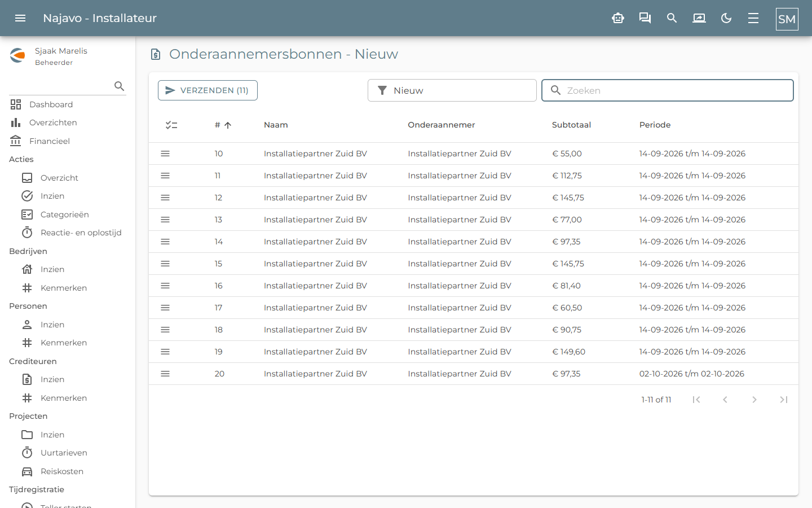
Task: Click subtotal € 149,60 cell
Action: tap(568, 352)
